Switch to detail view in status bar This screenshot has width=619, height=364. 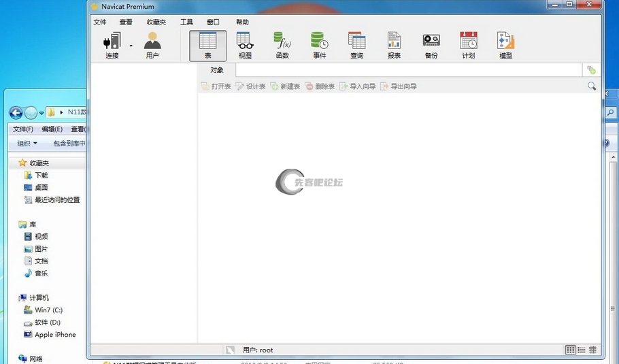582,350
